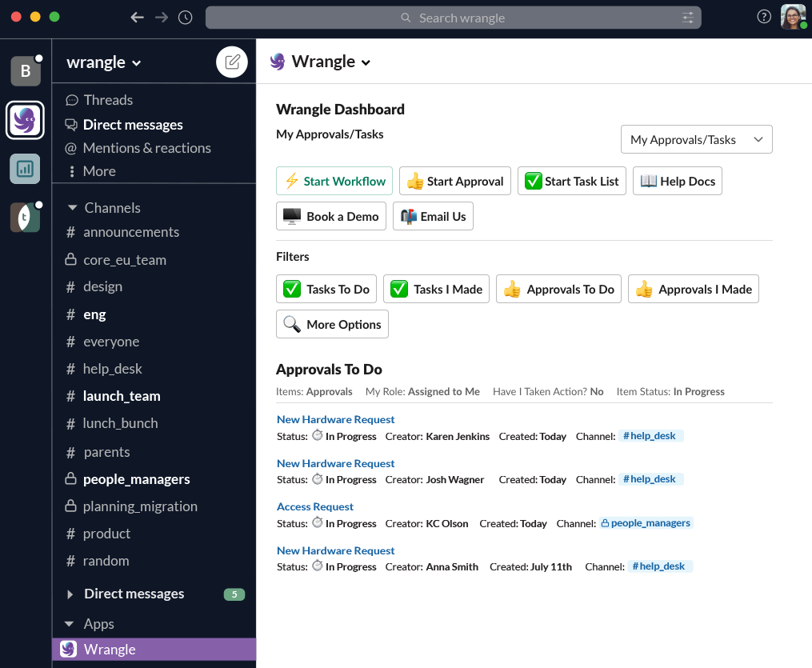This screenshot has height=668, width=812.
Task: Open the announcements channel
Action: click(131, 232)
